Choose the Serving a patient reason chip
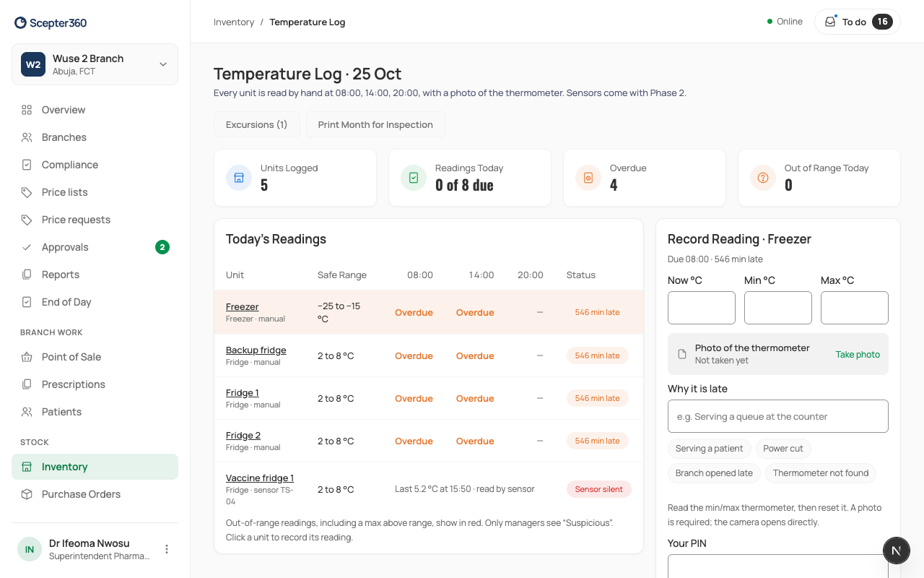Viewport: 924px width, 578px height. pyautogui.click(x=710, y=449)
